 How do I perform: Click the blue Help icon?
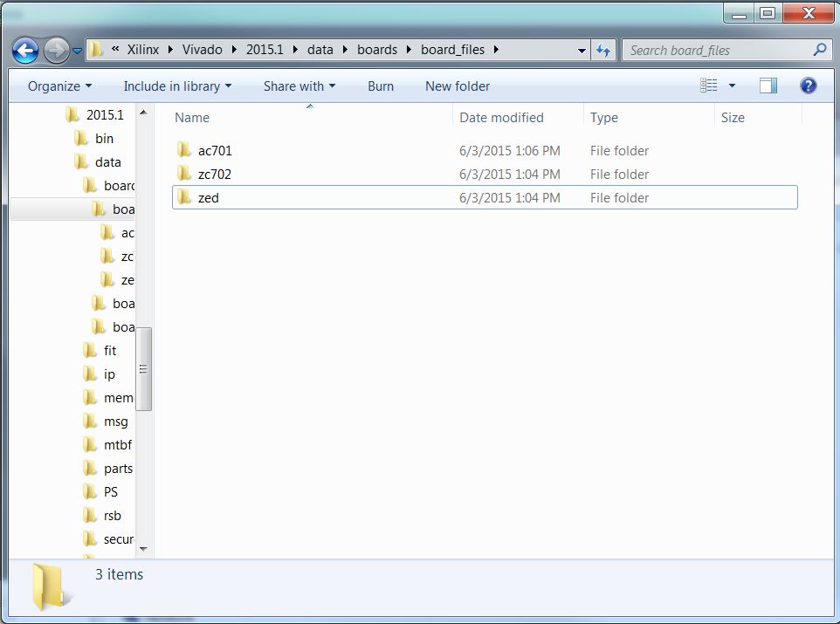(808, 86)
